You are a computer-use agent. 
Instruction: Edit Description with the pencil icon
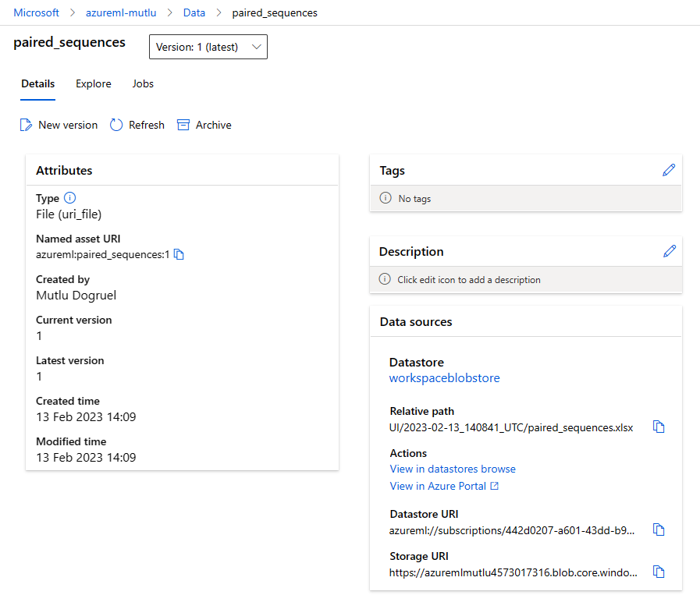coord(670,251)
